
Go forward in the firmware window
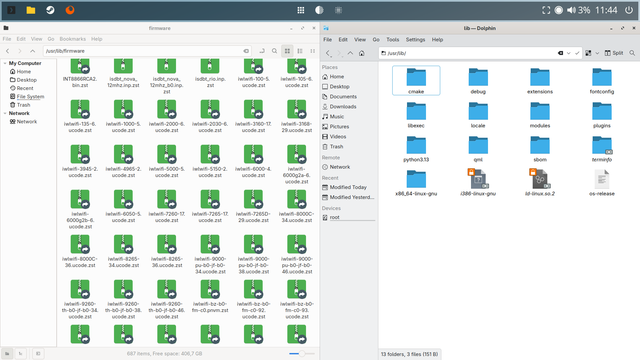(x=20, y=51)
